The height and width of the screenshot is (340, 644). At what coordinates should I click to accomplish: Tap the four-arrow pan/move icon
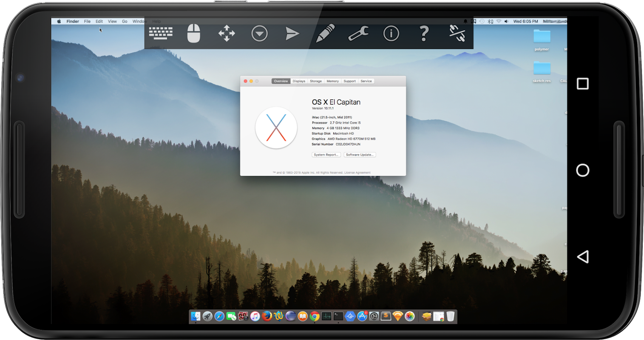pos(227,33)
